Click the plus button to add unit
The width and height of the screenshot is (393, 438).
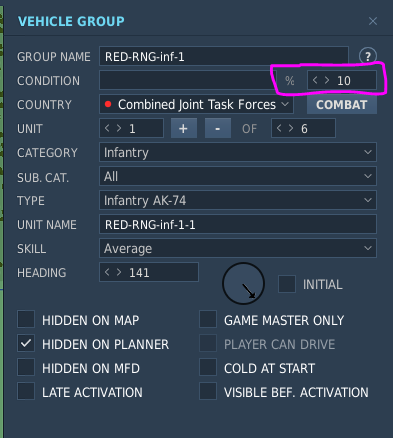tap(184, 128)
